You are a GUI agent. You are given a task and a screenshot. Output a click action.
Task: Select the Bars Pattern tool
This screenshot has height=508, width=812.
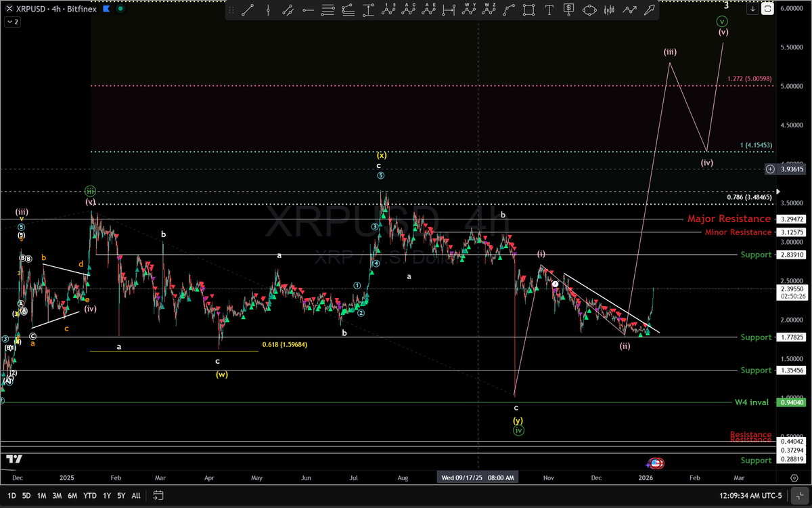tap(609, 10)
